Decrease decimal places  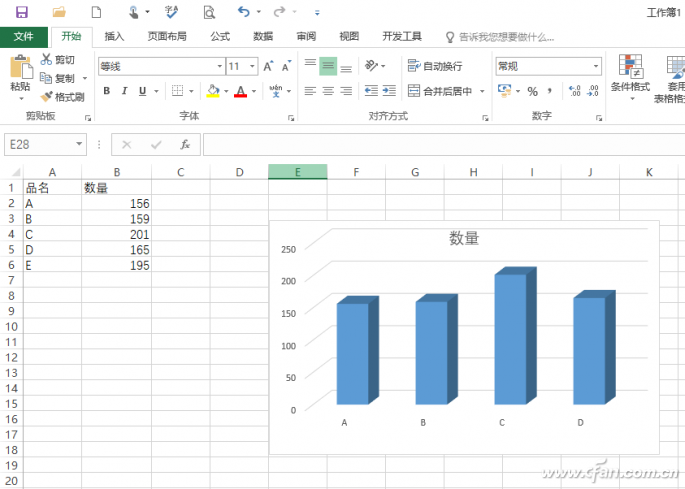pyautogui.click(x=593, y=91)
